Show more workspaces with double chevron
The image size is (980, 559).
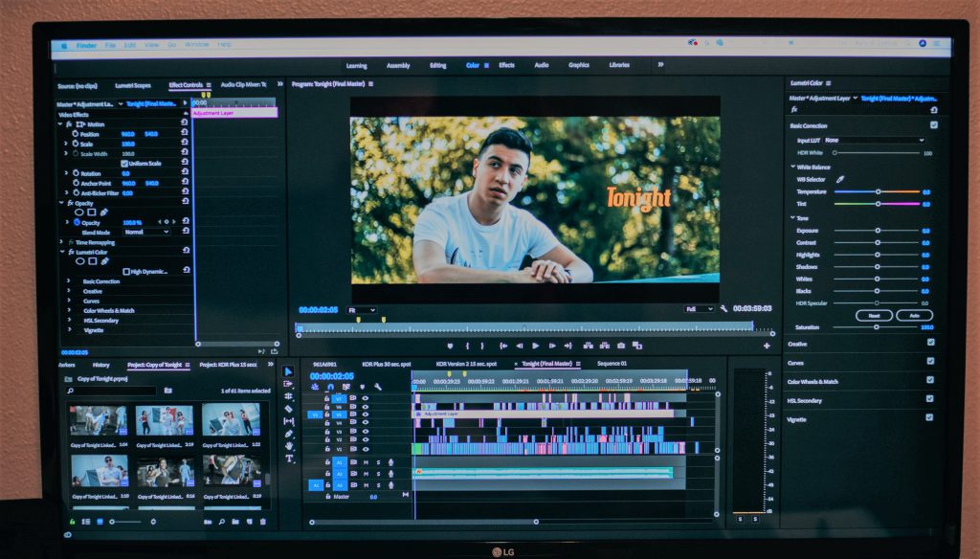[660, 64]
